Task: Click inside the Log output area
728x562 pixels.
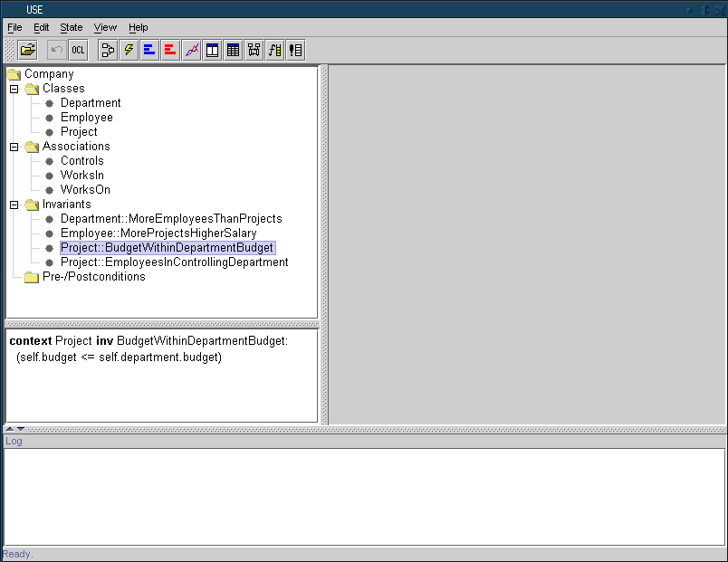Action: pos(362,496)
